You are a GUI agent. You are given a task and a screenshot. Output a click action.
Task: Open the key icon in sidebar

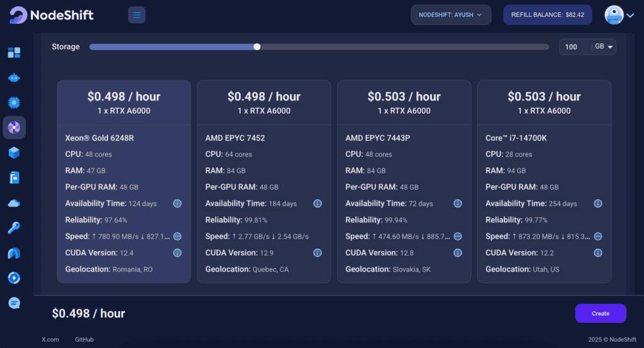point(14,227)
